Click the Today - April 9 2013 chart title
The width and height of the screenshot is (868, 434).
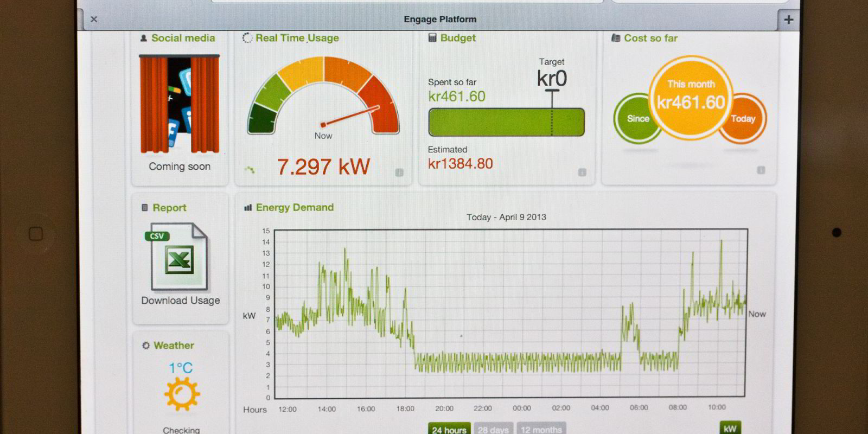[506, 217]
